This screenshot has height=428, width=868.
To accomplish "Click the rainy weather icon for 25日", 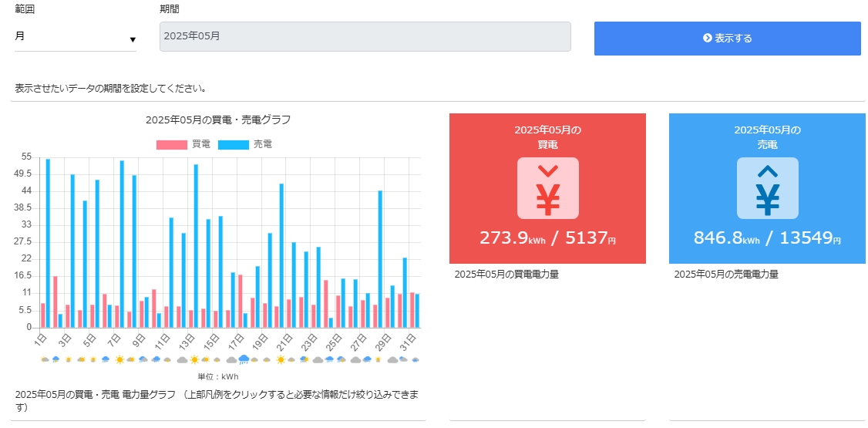I will click(341, 360).
